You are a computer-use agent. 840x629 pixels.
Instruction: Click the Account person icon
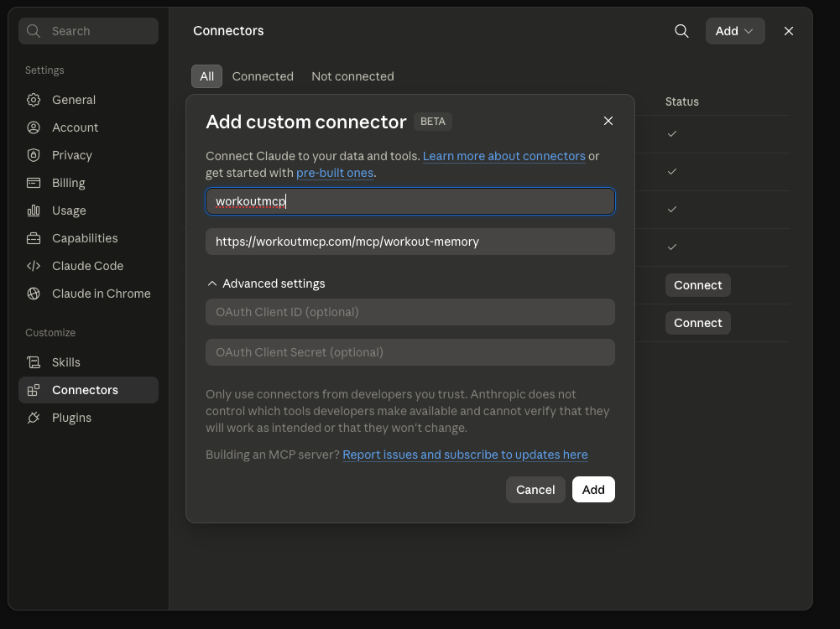34,127
